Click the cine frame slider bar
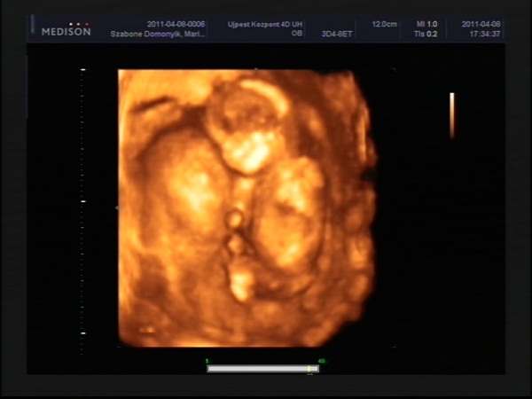 click(262, 368)
